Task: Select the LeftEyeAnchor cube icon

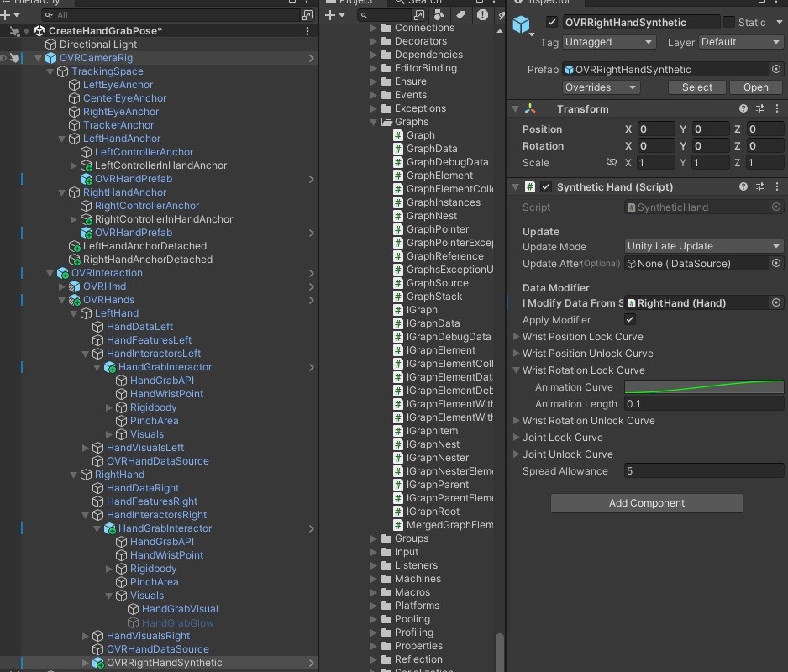Action: pos(75,85)
